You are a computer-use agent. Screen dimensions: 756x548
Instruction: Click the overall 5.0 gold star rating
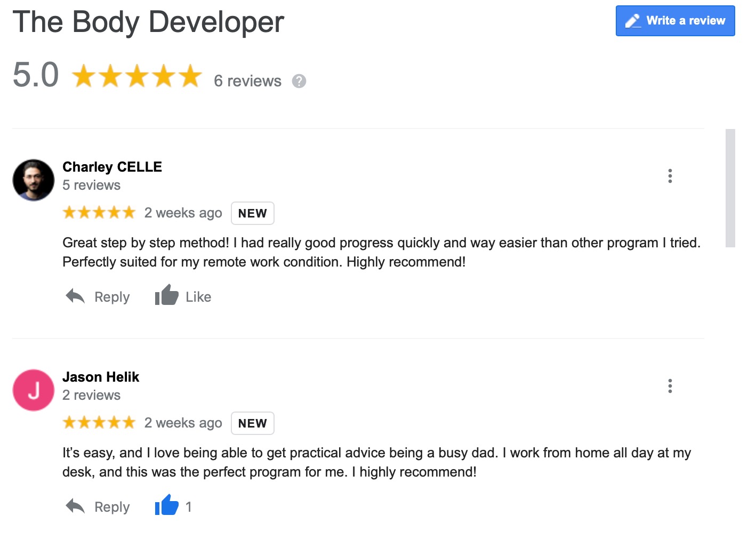[137, 76]
